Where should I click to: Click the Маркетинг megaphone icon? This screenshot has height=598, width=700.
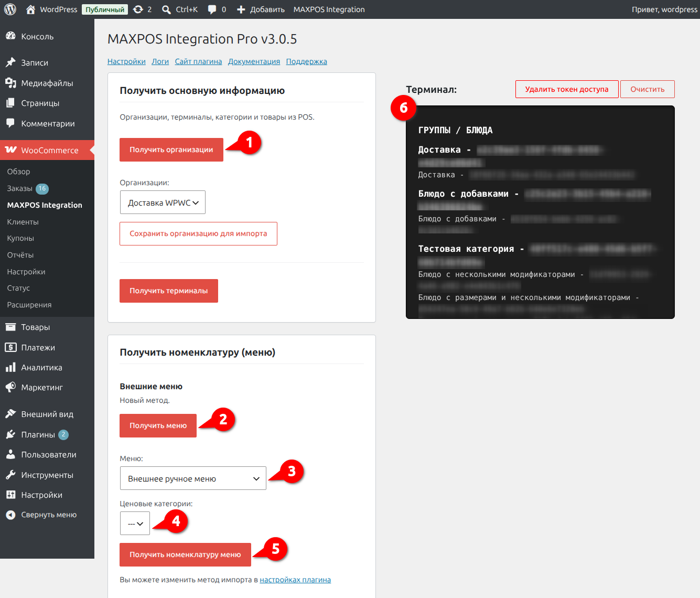click(10, 387)
